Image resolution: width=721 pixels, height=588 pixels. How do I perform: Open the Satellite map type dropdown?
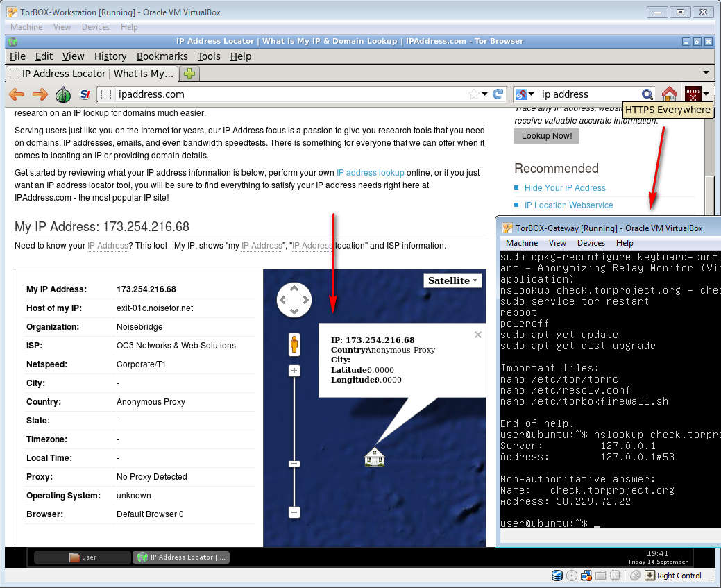452,280
